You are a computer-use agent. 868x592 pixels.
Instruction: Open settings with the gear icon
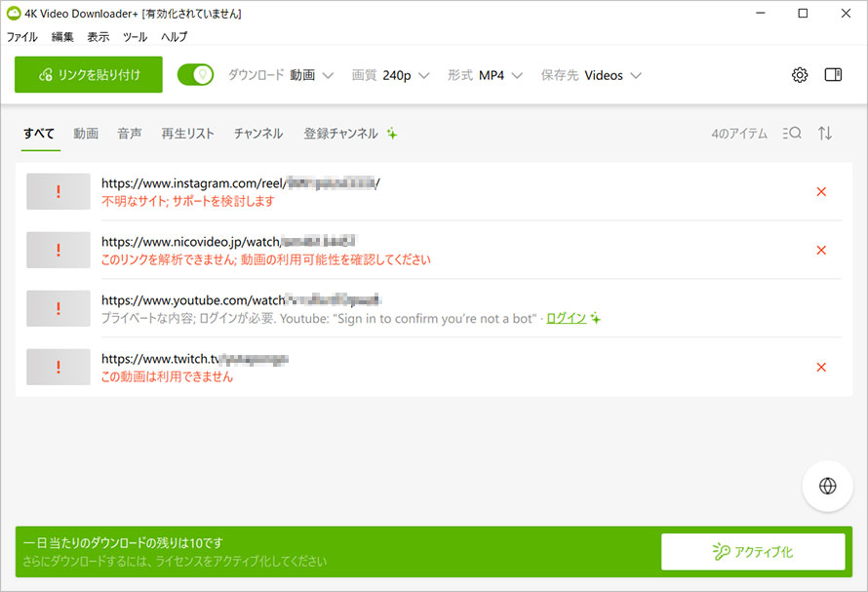coord(800,74)
